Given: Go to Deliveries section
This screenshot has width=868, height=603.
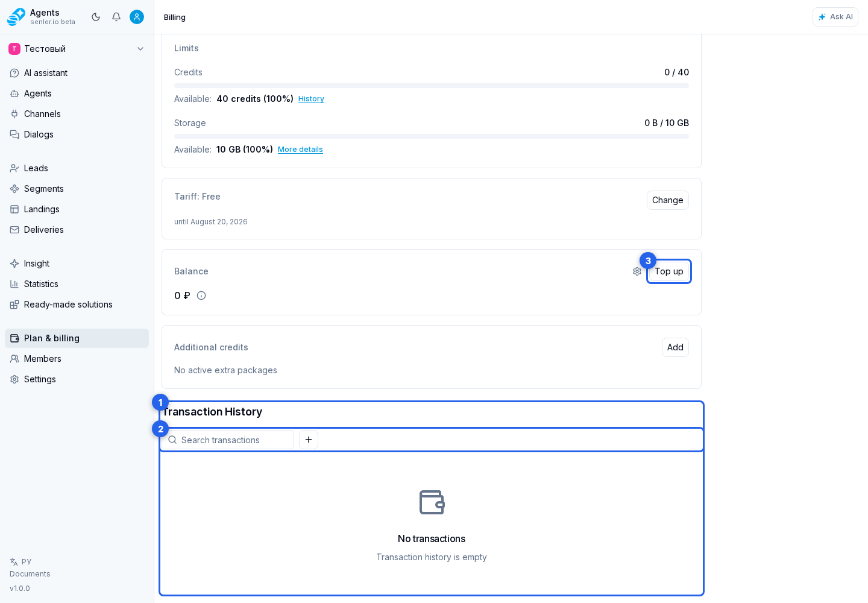Looking at the screenshot, I should coord(77,230).
